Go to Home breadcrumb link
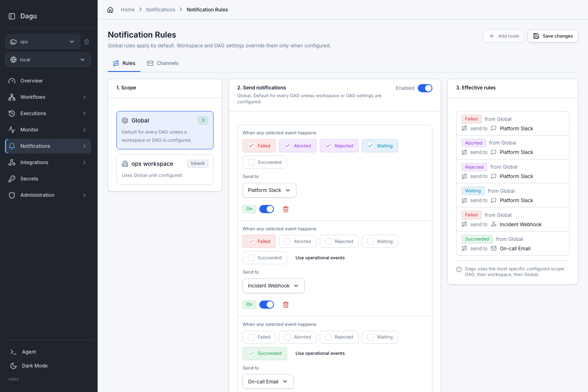The image size is (588, 392). [128, 10]
